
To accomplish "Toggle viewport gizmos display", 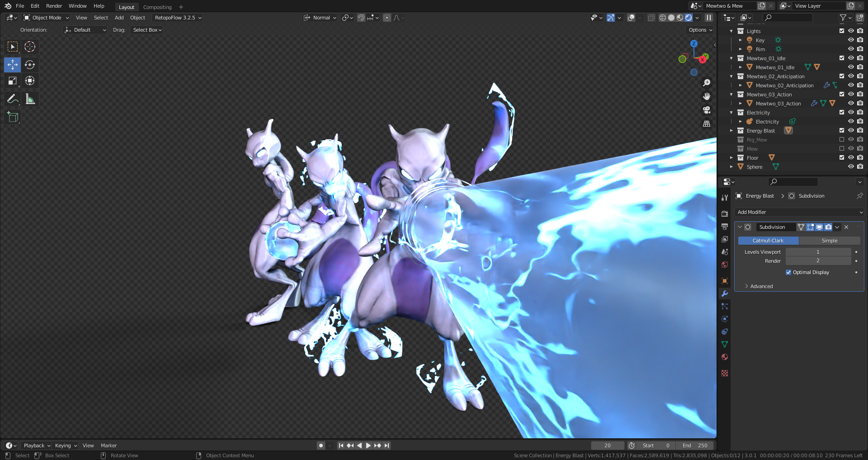I will [611, 18].
